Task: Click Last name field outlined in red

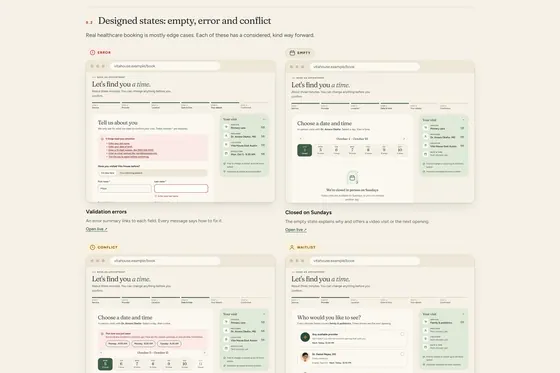Action: click(181, 188)
